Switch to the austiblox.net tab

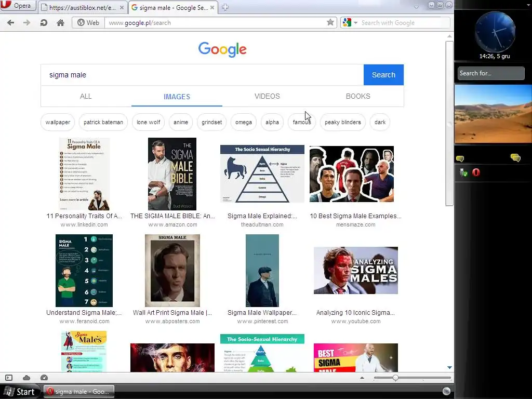(x=83, y=7)
